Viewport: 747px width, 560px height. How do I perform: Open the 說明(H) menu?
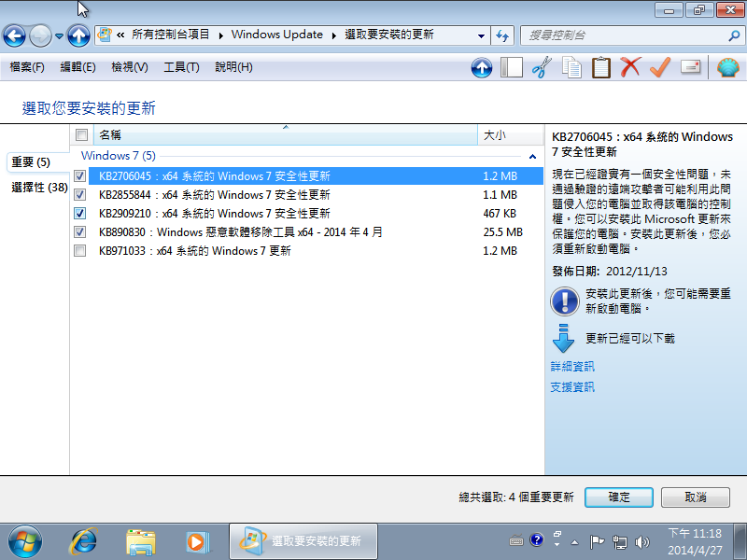coord(233,67)
